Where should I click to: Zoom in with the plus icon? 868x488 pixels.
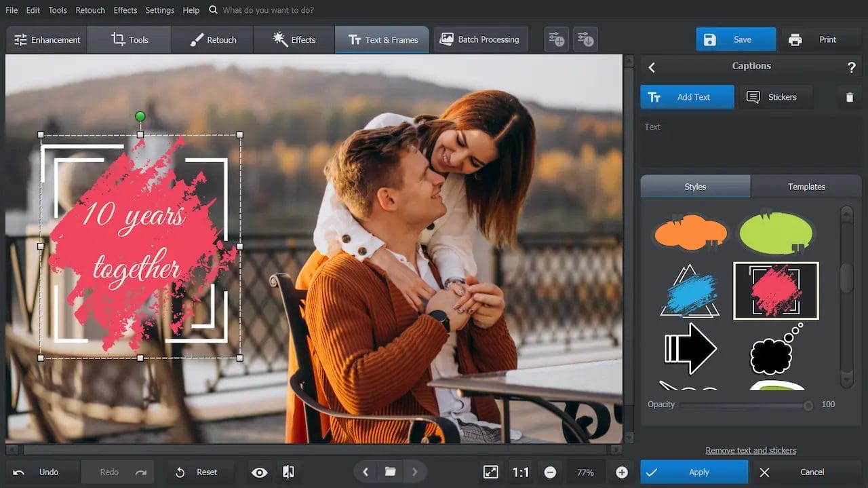[x=622, y=472]
